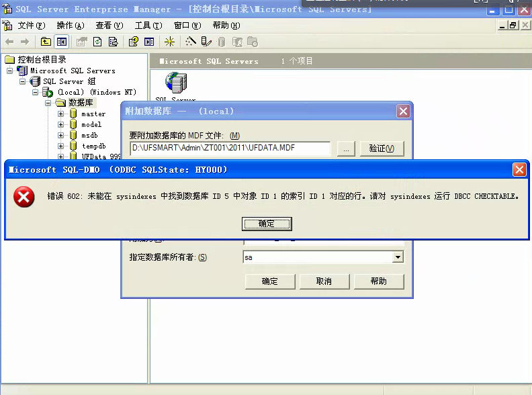532x395 pixels.
Task: Go up one level with folder icon
Action: pos(46,42)
